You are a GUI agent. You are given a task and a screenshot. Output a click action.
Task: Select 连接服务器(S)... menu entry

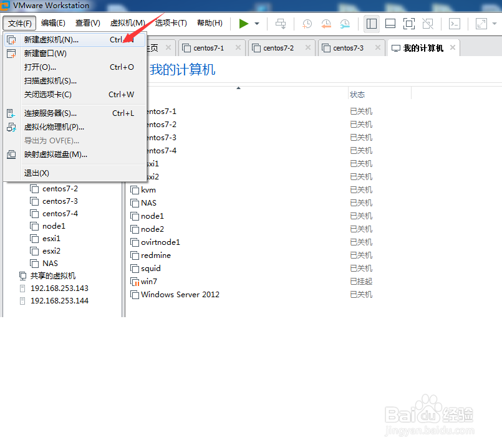[75, 113]
